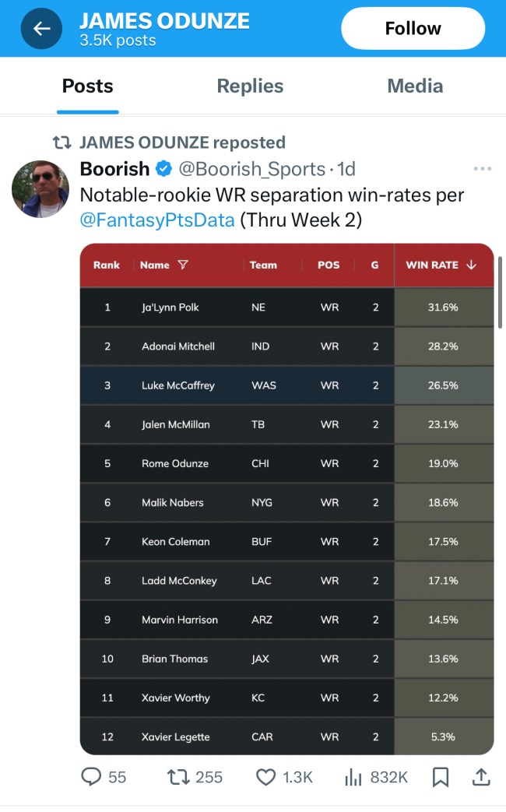
Task: Click the JAMES ODUNZE reposted label
Action: (x=182, y=142)
